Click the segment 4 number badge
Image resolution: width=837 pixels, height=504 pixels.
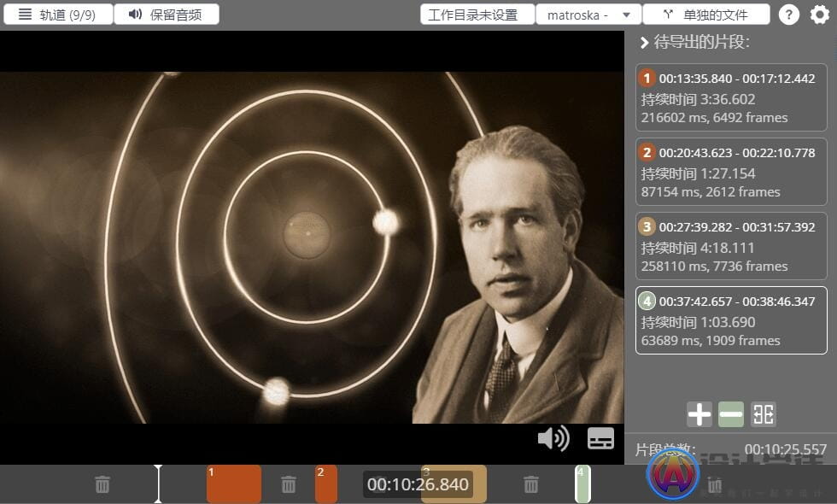[647, 301]
